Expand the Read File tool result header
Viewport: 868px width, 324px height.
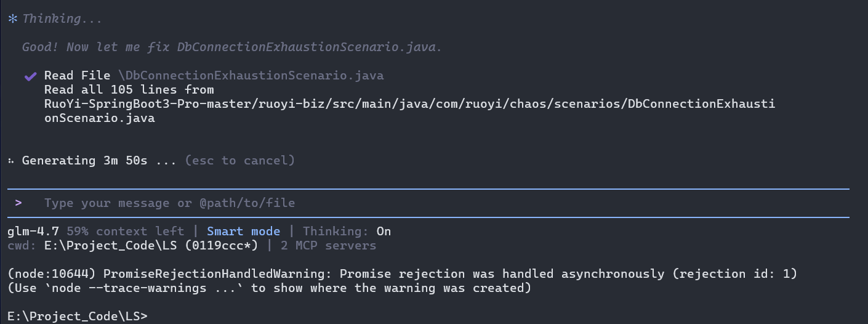[77, 76]
